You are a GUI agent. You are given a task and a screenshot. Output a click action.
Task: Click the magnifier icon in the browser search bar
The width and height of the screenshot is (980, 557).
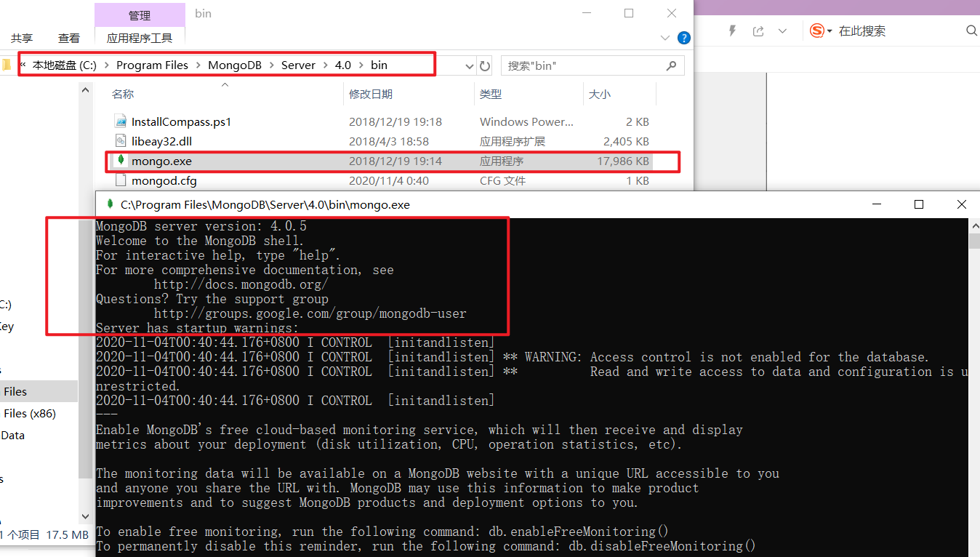click(x=971, y=31)
